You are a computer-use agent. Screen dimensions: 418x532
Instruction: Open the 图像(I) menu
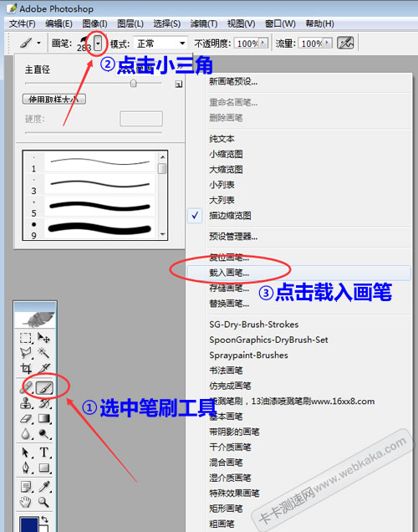pos(95,23)
